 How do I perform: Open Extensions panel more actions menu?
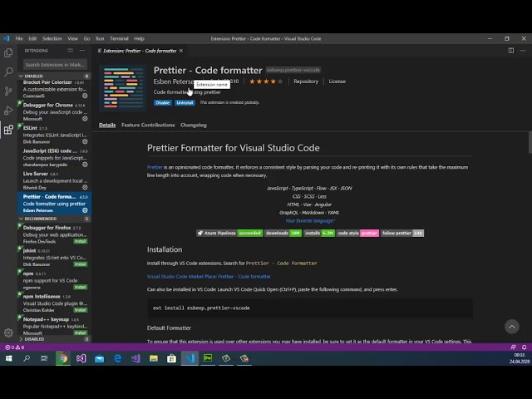(x=82, y=51)
